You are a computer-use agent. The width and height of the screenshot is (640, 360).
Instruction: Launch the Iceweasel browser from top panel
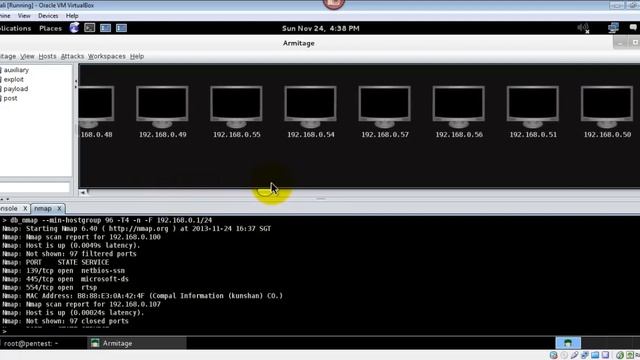74,28
